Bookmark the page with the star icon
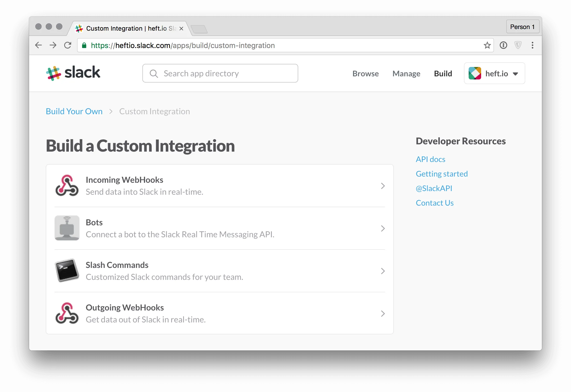Screen dimensions: 571x392 pyautogui.click(x=487, y=45)
